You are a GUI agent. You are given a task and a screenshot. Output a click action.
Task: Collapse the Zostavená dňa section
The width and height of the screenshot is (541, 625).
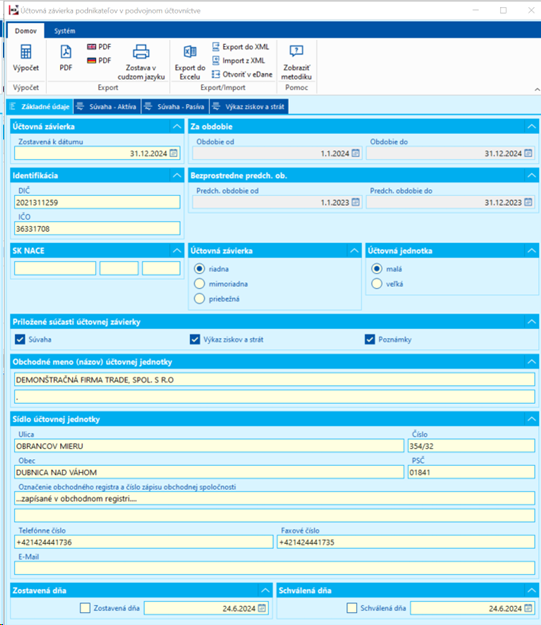[x=265, y=590]
